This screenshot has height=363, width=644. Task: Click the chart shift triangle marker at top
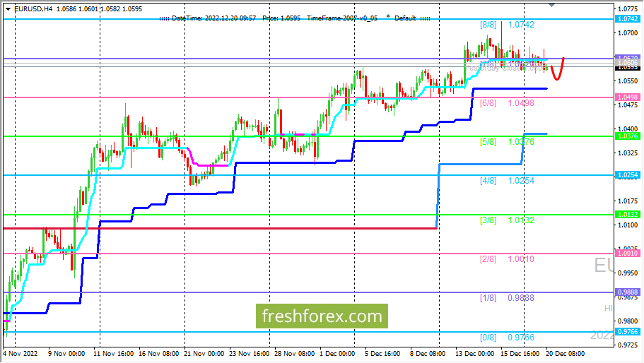(x=551, y=5)
